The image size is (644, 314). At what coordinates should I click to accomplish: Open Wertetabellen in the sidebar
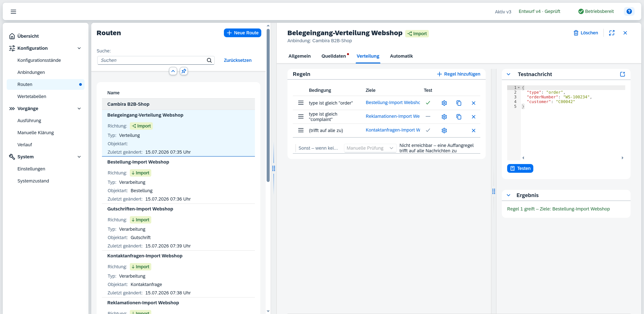[x=45, y=96]
